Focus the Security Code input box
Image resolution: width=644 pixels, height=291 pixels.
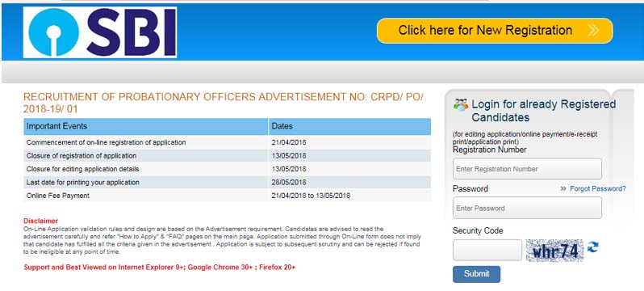(x=487, y=250)
